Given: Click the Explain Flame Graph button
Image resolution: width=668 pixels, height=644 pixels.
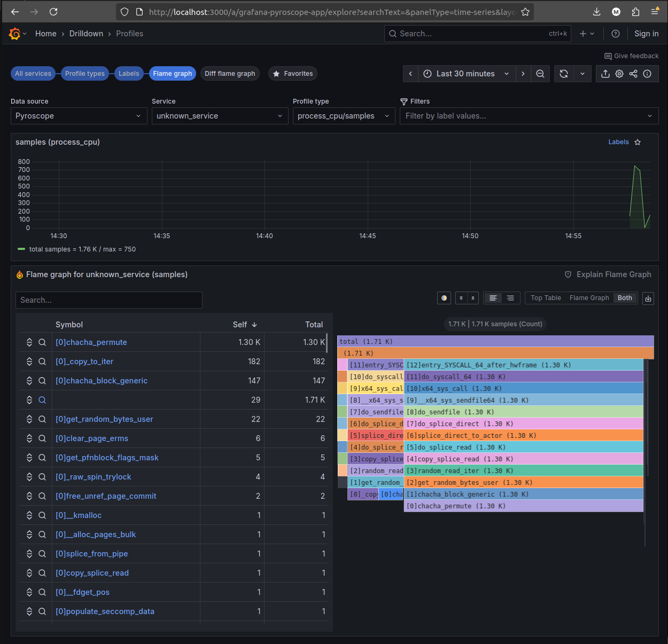Looking at the screenshot, I should 608,274.
